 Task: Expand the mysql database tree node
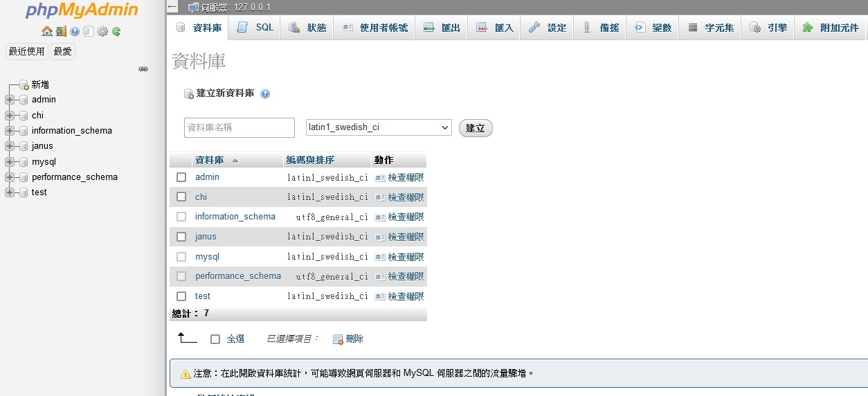tap(10, 162)
